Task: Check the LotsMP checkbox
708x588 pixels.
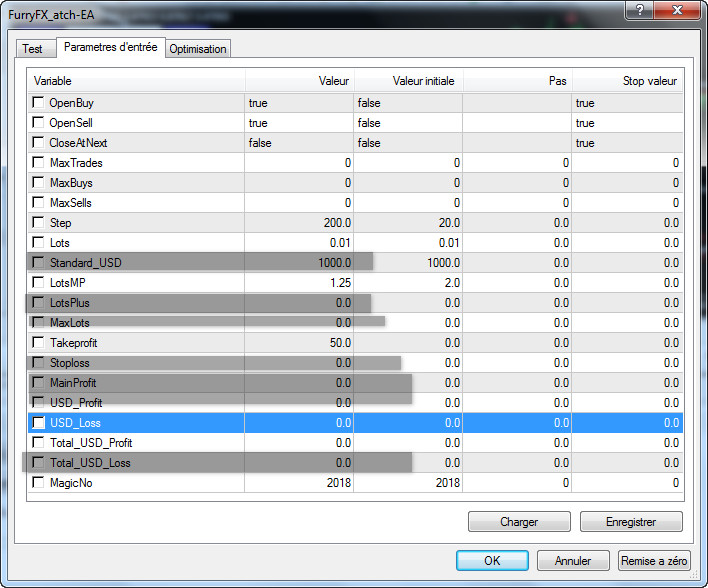Action: pyautogui.click(x=39, y=283)
